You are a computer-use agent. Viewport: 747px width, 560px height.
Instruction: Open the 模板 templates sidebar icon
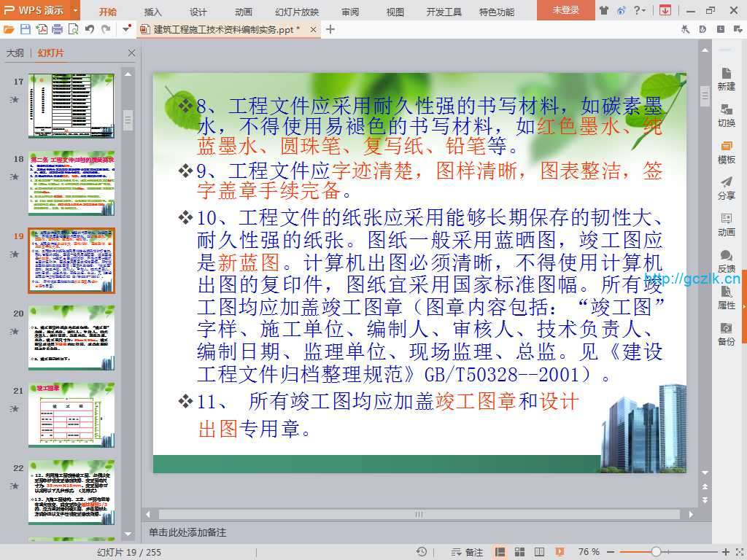pos(726,152)
